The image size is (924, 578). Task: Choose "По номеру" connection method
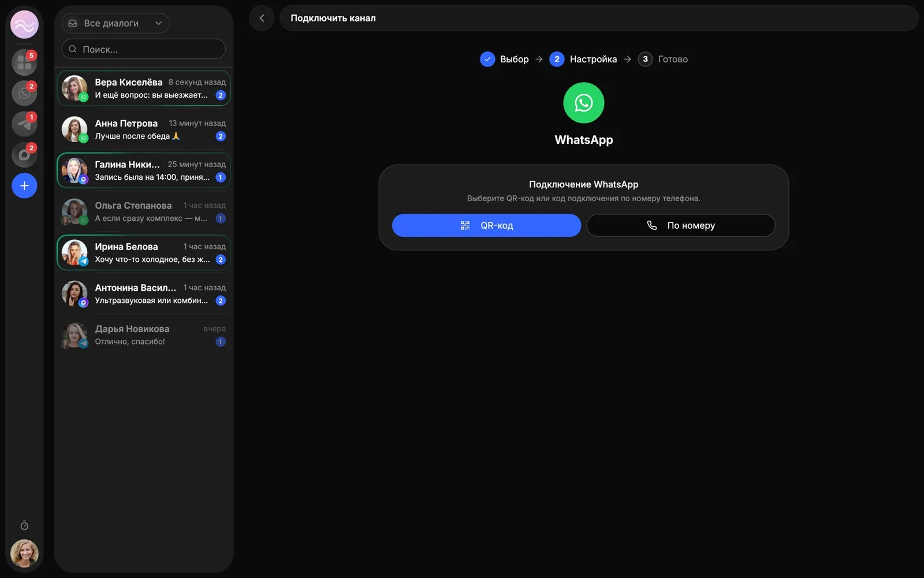[x=681, y=225]
